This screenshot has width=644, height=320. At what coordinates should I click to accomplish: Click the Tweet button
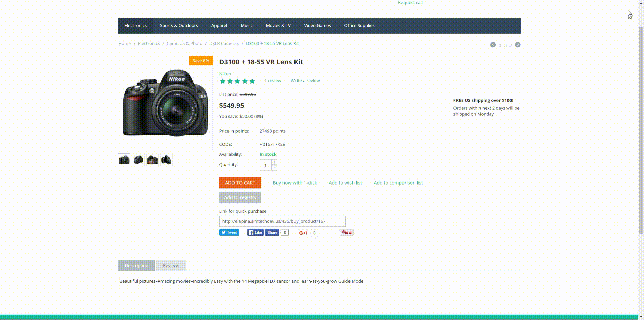pyautogui.click(x=229, y=232)
